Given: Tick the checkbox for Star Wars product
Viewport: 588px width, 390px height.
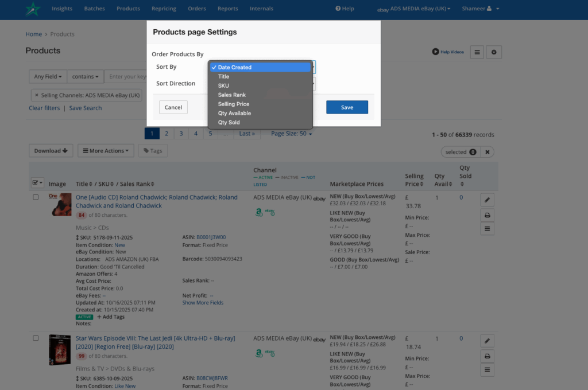Looking at the screenshot, I should tap(36, 339).
